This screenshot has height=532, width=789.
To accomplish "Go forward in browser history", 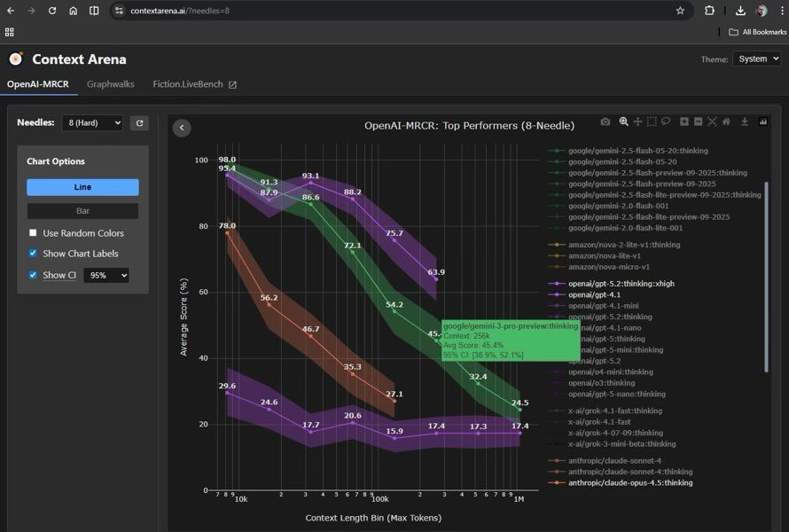I will point(31,11).
